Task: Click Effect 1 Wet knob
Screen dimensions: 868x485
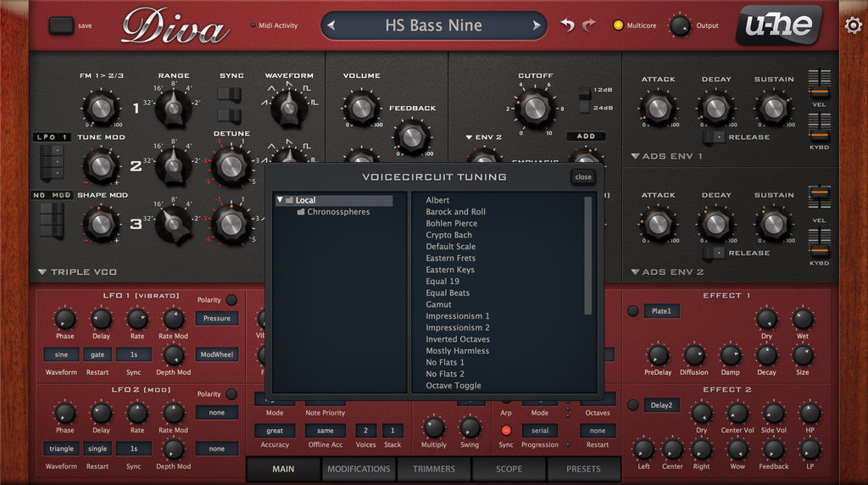Action: [803, 319]
